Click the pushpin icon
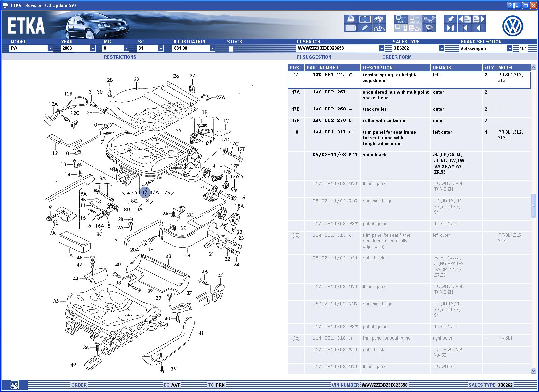 pos(450,19)
